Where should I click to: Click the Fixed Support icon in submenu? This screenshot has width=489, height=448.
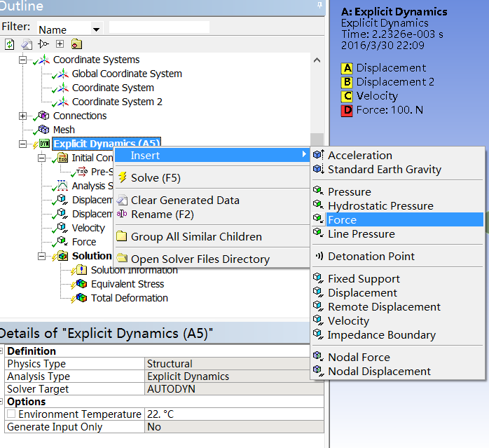pyautogui.click(x=319, y=279)
